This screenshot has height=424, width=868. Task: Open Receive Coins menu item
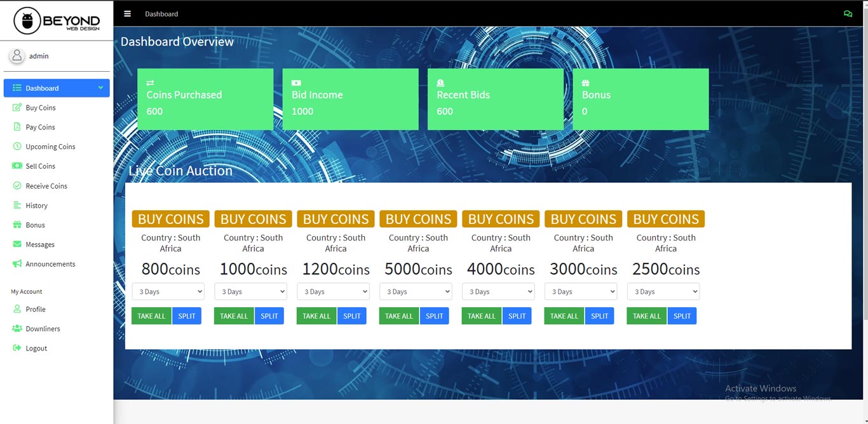coord(46,186)
